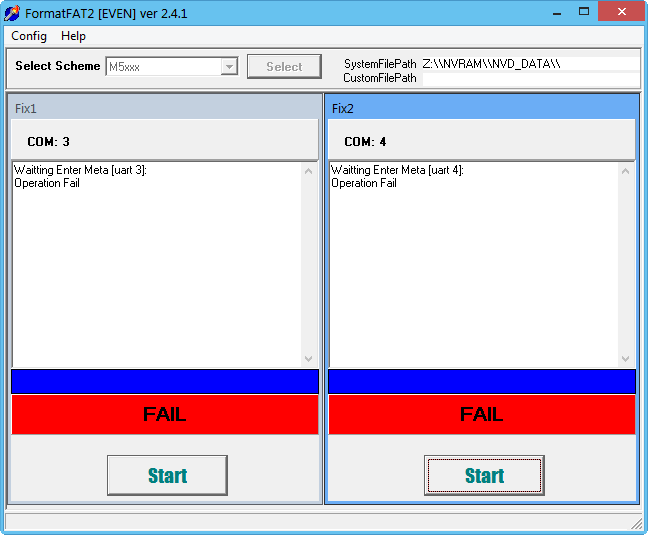Click the Select button beside the scheme
The width and height of the screenshot is (648, 535).
pos(284,67)
